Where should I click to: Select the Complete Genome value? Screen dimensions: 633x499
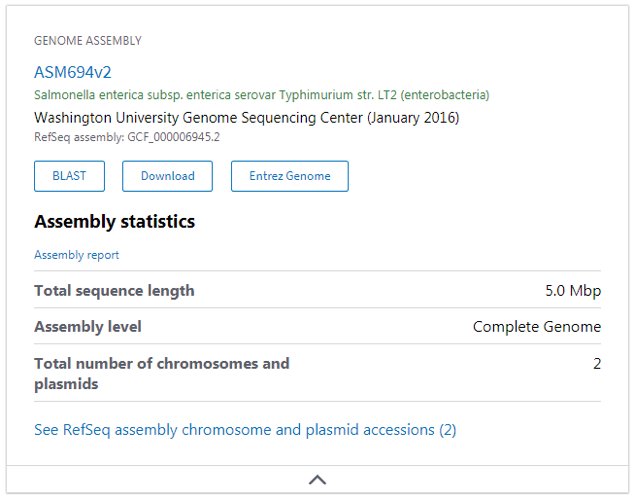[x=537, y=327]
